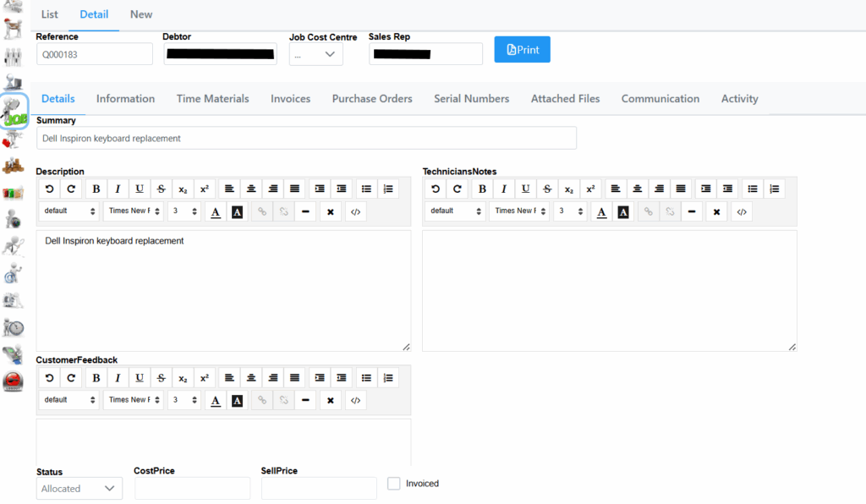Click the undo icon in the TechniciansNotes toolbar
Screen dimensions: 866x504
click(436, 189)
